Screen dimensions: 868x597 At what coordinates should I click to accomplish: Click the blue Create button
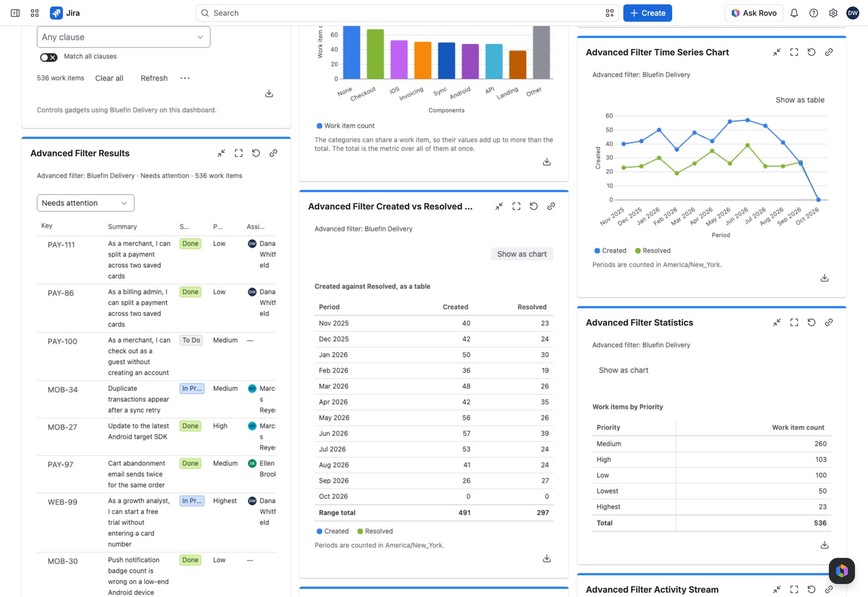648,13
